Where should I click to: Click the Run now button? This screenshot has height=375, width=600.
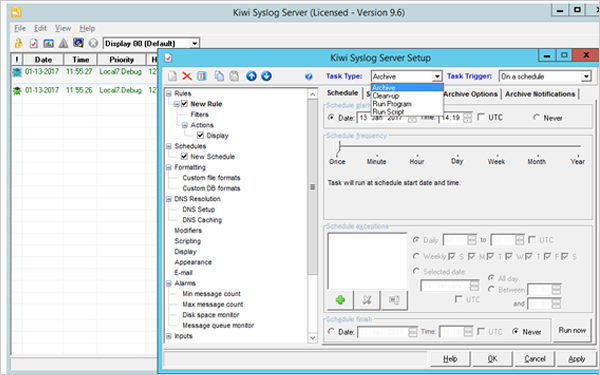572,330
